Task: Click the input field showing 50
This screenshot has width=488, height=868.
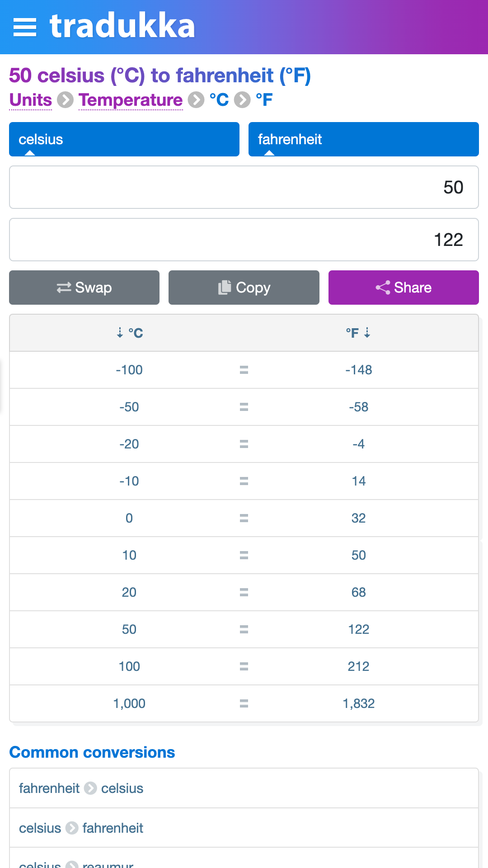Action: point(244,187)
